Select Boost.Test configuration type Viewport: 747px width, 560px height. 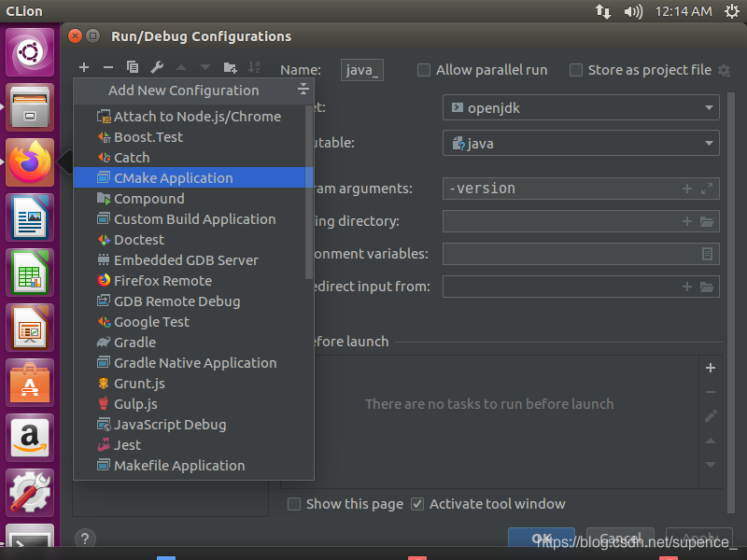(x=193, y=136)
